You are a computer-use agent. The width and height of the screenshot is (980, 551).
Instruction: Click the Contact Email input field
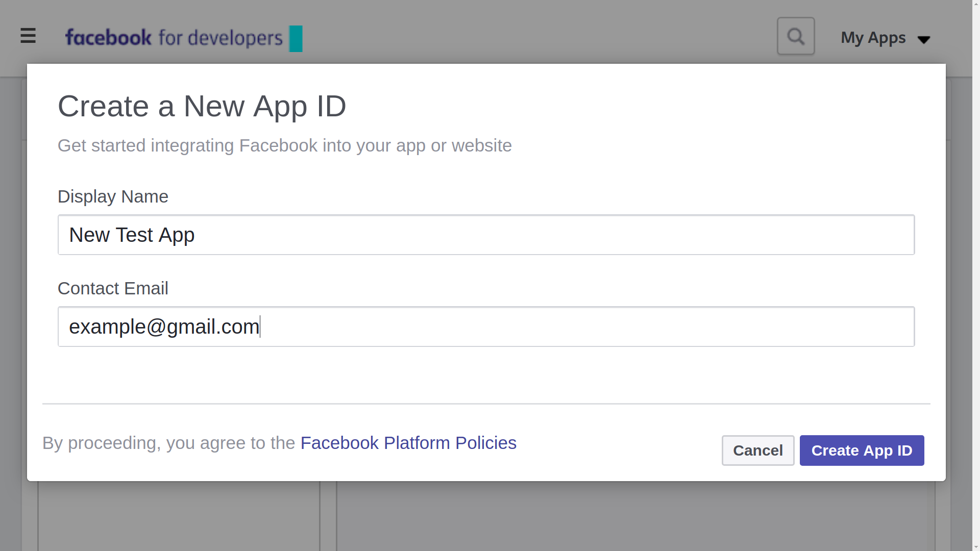point(486,327)
